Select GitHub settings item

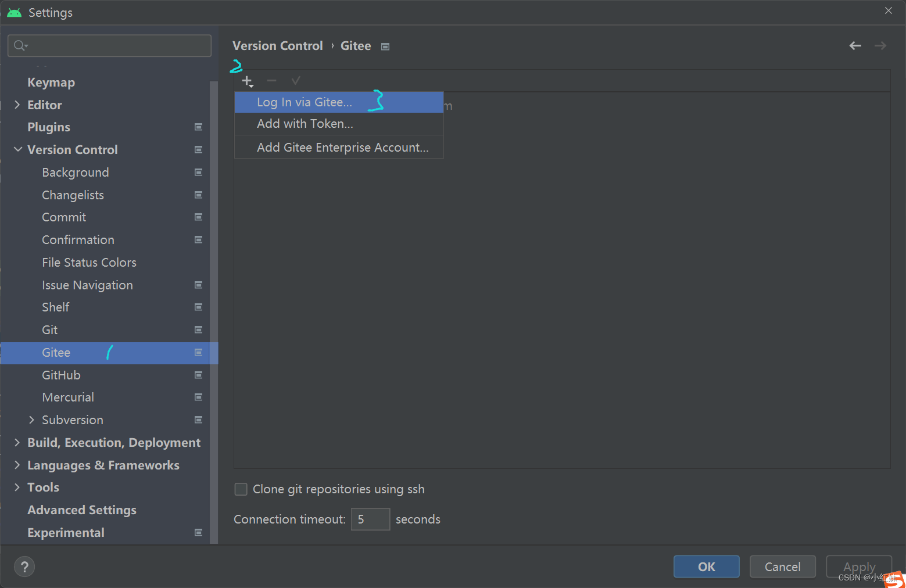(x=61, y=375)
